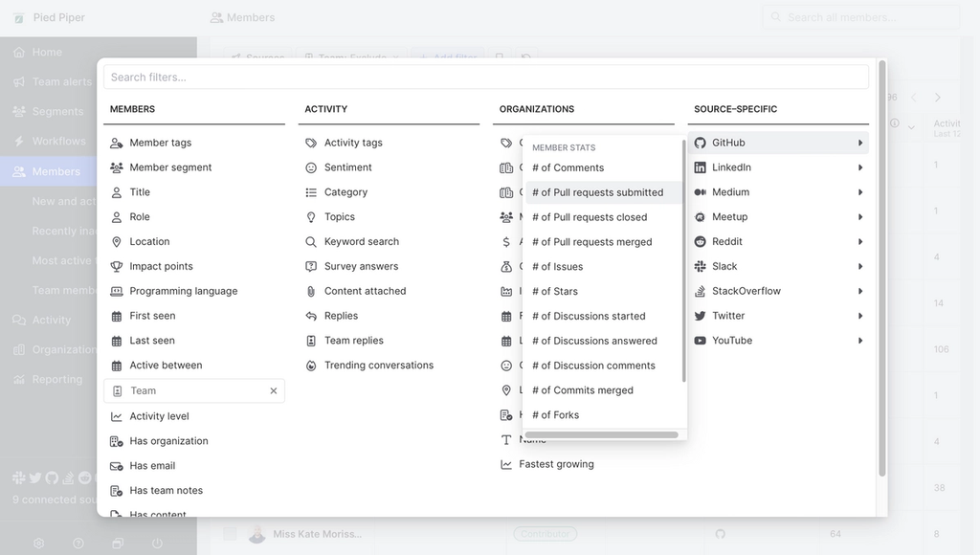Click the Pied Piper logo

pyautogui.click(x=18, y=16)
